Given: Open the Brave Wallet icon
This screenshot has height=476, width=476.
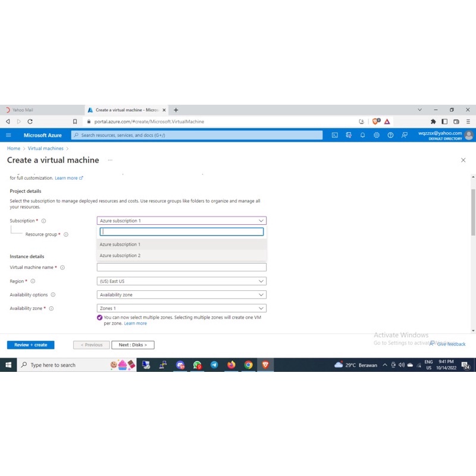Looking at the screenshot, I should (x=456, y=121).
